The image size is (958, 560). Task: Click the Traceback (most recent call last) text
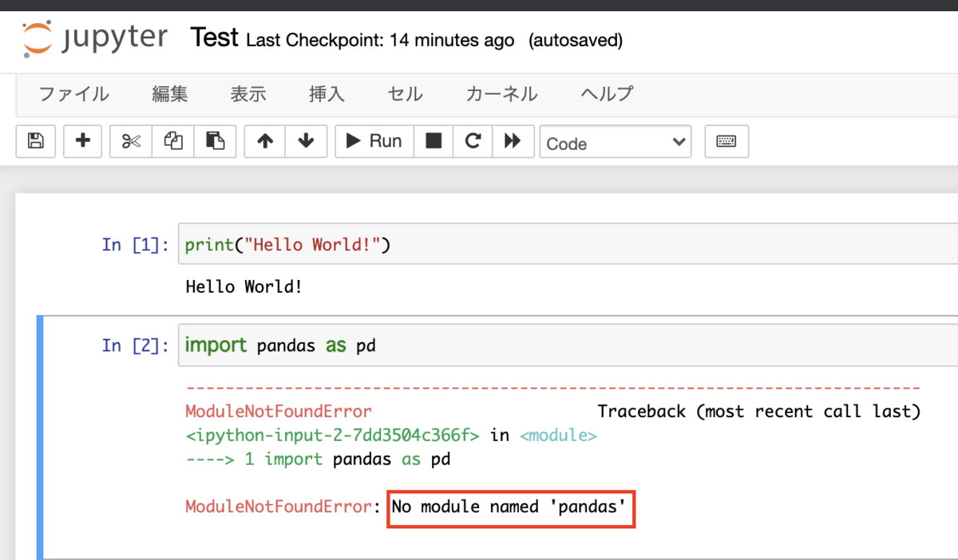click(x=759, y=412)
